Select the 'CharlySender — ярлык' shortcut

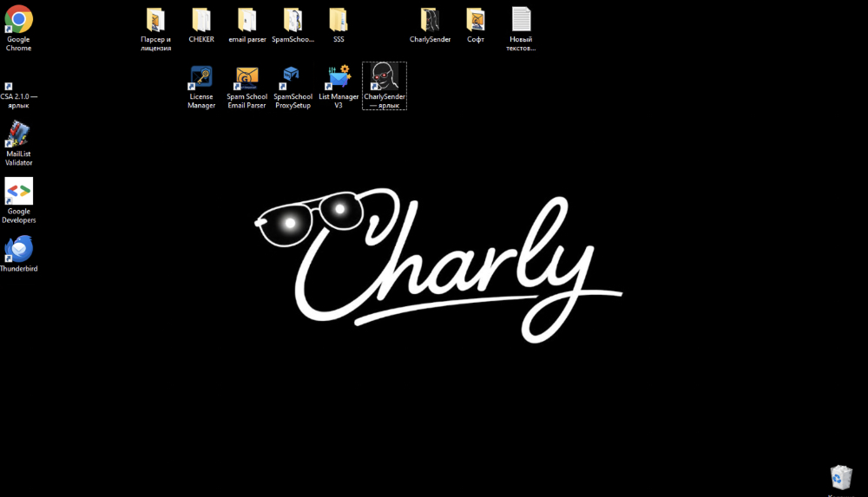click(384, 78)
